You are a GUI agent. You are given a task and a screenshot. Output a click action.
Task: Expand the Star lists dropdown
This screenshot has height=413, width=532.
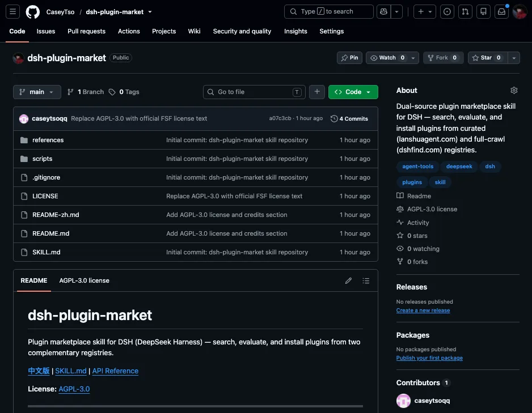tap(514, 58)
